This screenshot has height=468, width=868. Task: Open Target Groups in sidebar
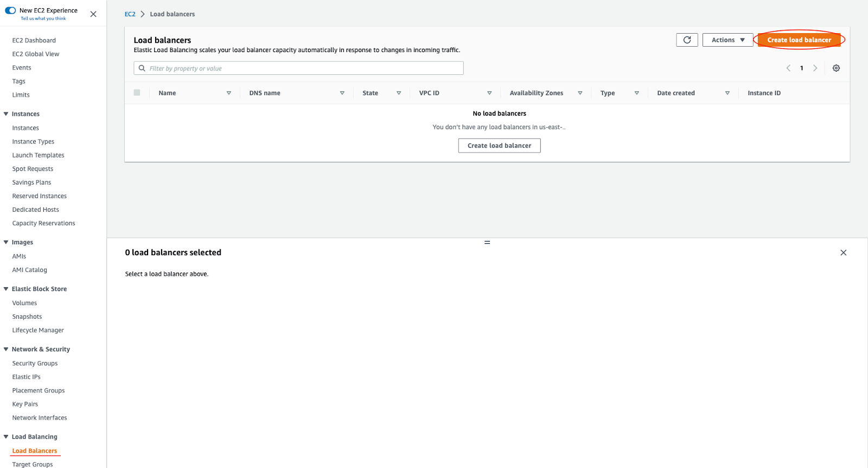(33, 464)
